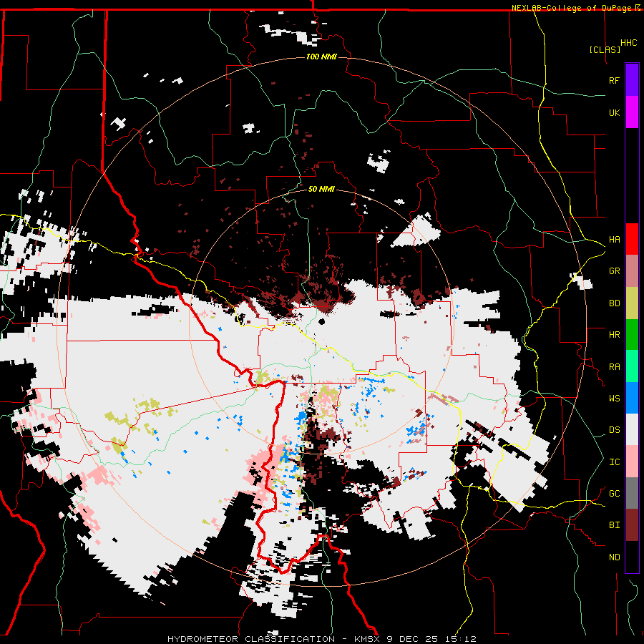
Task: Click the "HHC" product label
Action: [x=629, y=43]
